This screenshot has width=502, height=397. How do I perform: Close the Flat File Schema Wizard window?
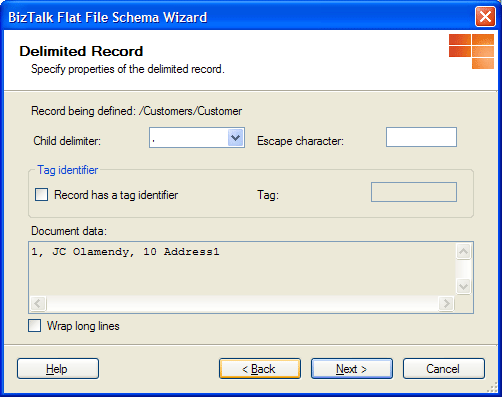[x=485, y=16]
